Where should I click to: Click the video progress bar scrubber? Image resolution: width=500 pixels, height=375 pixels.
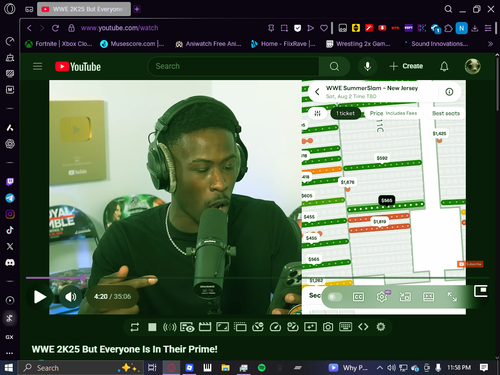[83, 277]
